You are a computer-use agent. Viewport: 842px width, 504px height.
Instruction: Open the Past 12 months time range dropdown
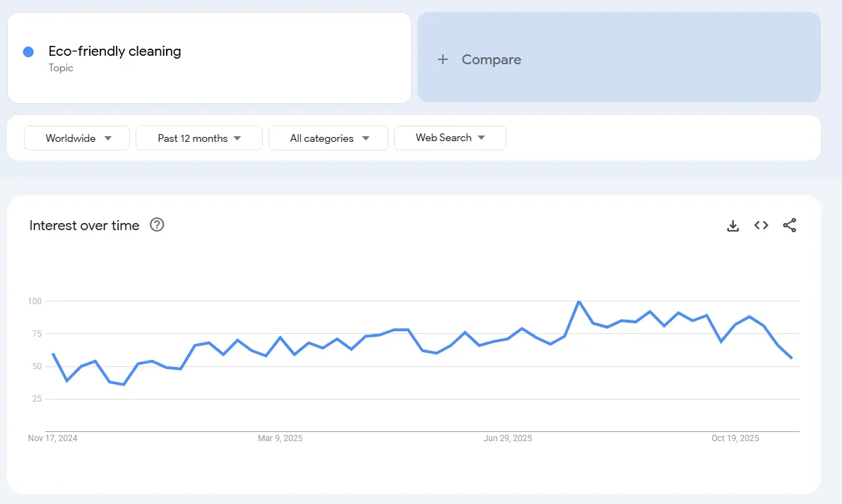[x=198, y=138]
